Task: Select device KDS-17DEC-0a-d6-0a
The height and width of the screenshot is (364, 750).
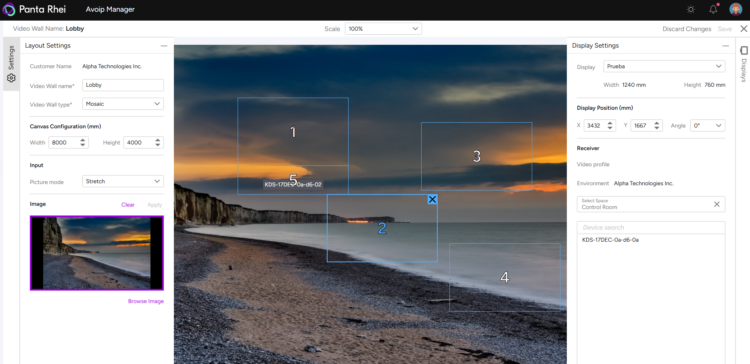Action: [610, 240]
